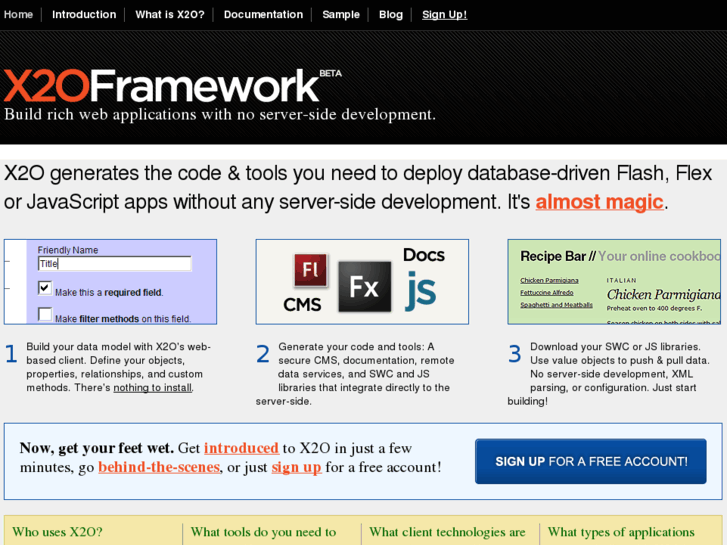Click the 'Who uses X2O?' heading
This screenshot has height=545, width=727.
[x=57, y=532]
